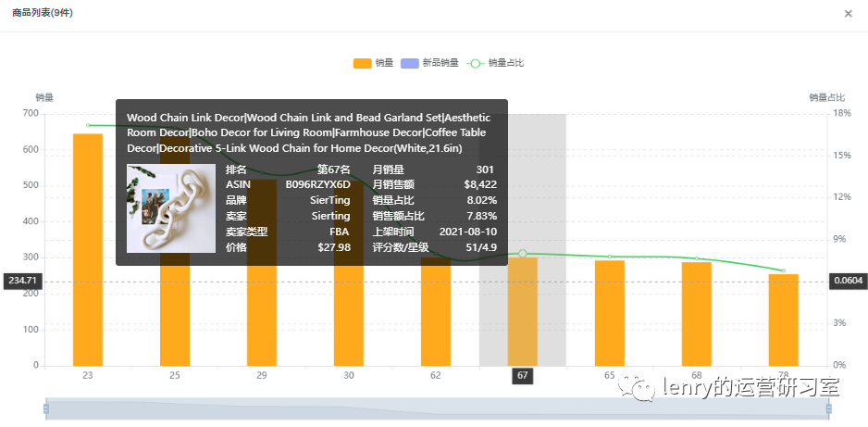Click the orange bar for rank 23

88,250
